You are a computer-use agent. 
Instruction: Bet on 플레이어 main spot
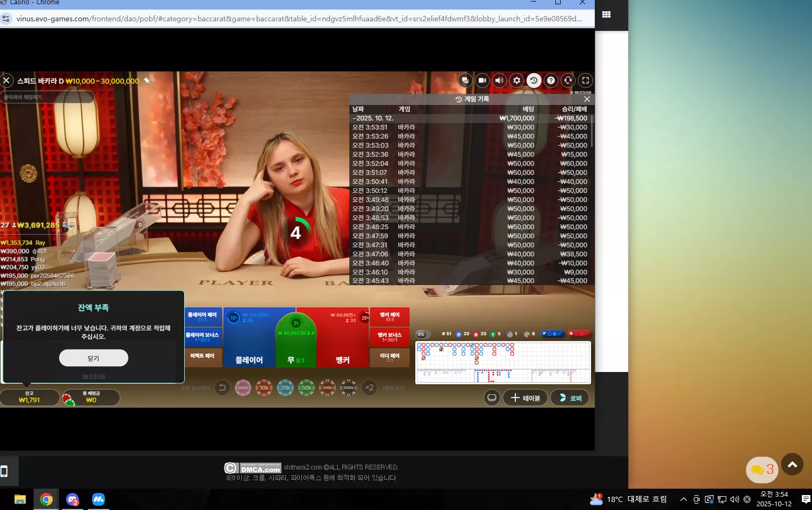pos(249,338)
